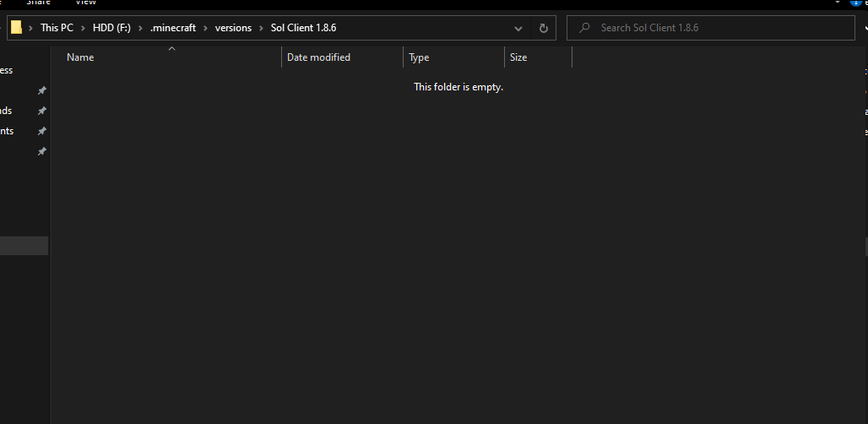
Task: Expand the chevron after This PC
Action: coord(83,28)
